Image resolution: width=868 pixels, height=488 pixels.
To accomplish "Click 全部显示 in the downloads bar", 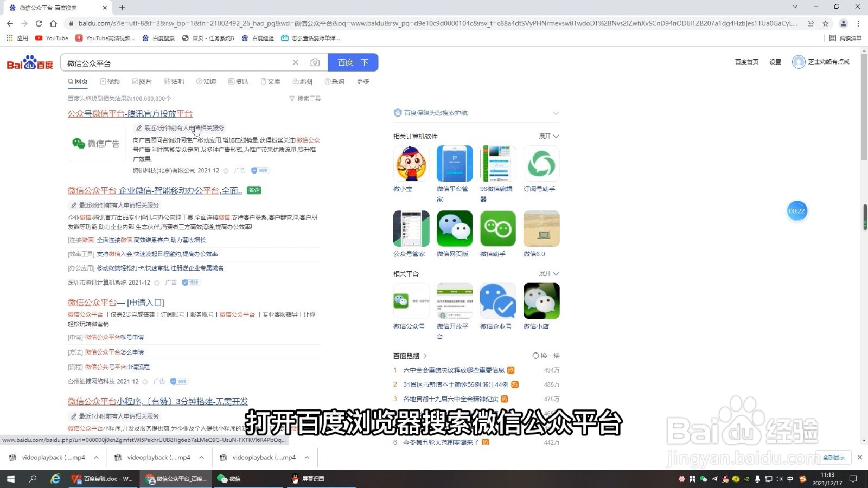I will 833,458.
